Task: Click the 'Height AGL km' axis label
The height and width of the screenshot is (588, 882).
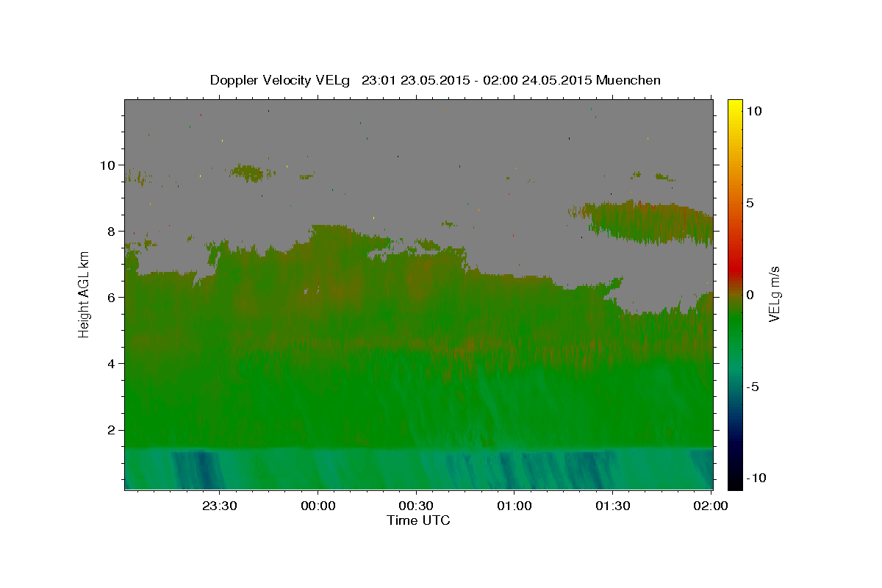Action: click(84, 293)
